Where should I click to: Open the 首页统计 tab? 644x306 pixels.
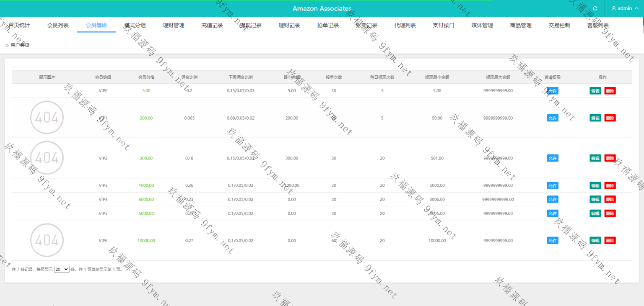click(19, 26)
